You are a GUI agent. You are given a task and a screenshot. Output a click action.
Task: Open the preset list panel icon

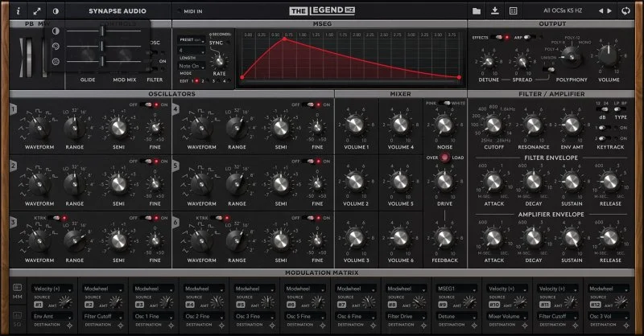pyautogui.click(x=513, y=11)
